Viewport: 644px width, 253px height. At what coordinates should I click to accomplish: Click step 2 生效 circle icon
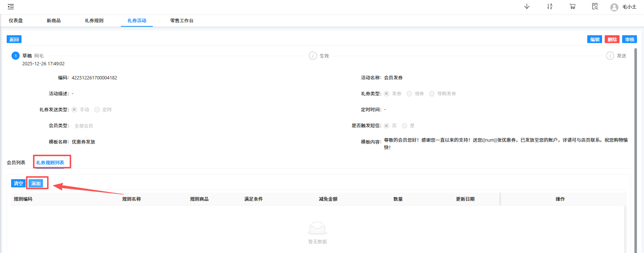tap(313, 56)
